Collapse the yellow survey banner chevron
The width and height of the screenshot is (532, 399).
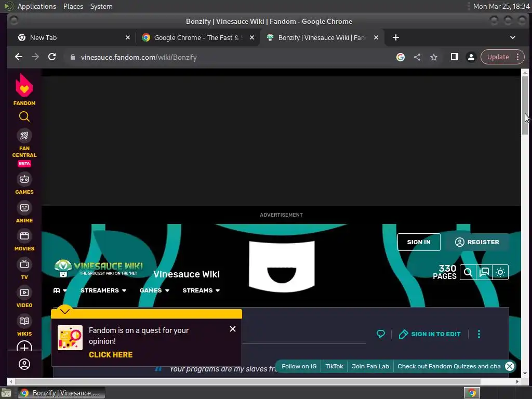[x=64, y=311]
